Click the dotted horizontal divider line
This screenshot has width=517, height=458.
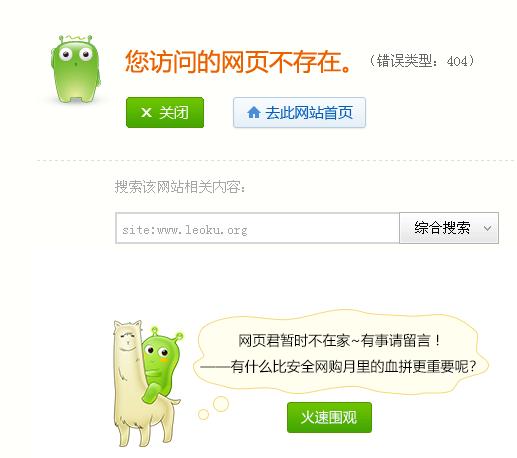click(x=275, y=160)
